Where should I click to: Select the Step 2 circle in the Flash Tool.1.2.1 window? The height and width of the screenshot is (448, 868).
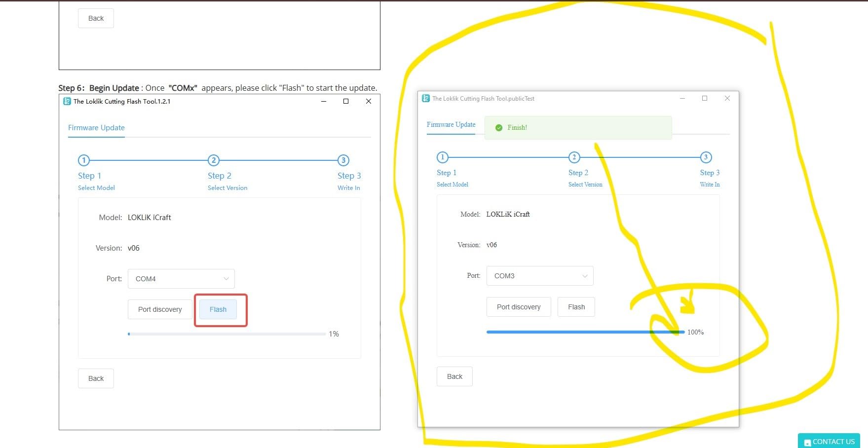[x=214, y=160]
